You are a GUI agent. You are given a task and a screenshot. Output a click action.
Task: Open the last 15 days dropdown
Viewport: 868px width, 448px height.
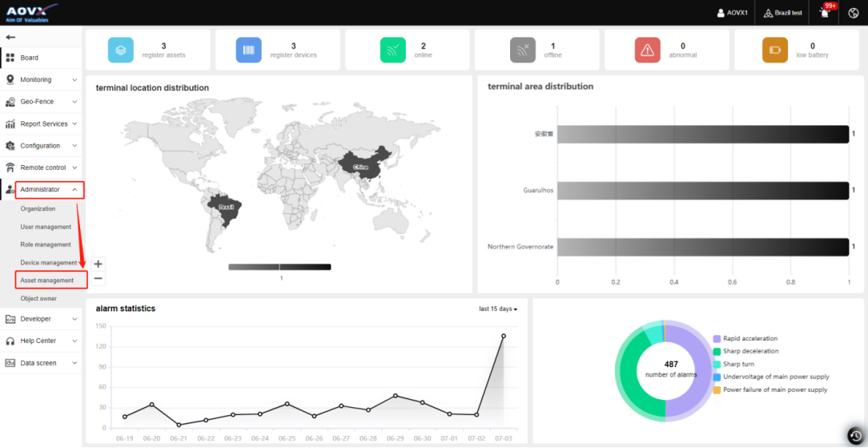point(497,309)
